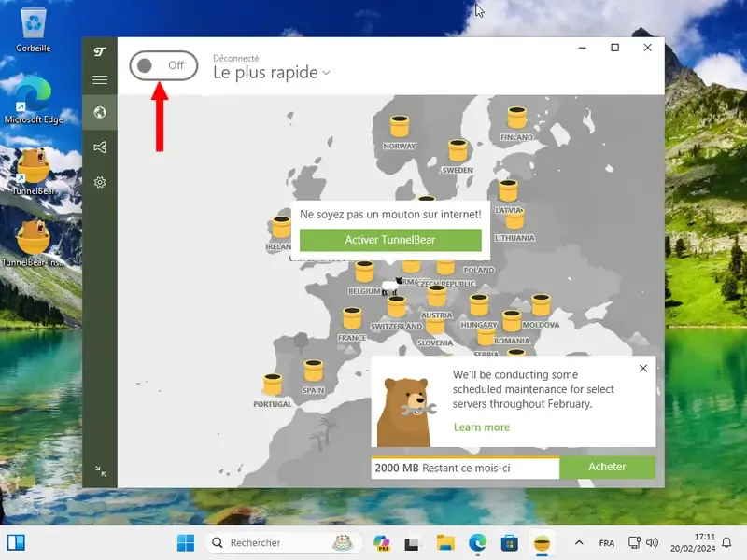Show hidden system tray icons

point(579,542)
